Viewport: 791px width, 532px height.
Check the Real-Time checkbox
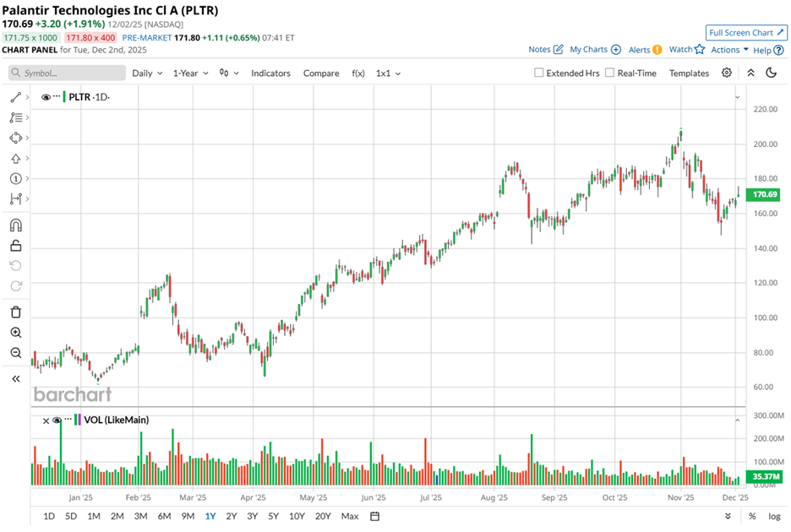click(610, 73)
